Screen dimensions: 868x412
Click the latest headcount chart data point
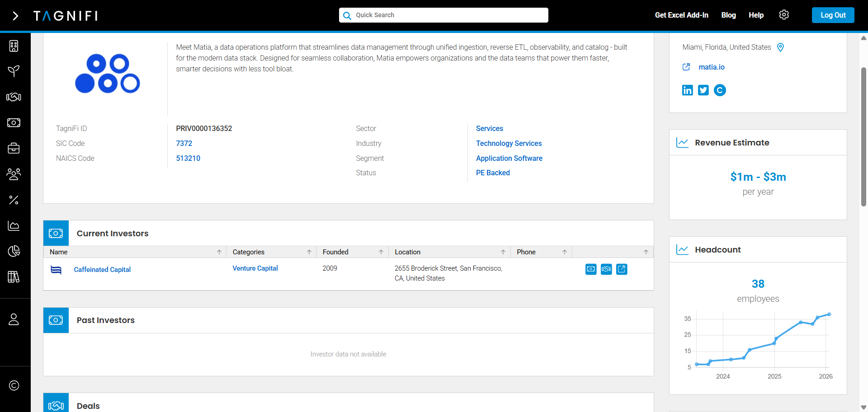(829, 314)
